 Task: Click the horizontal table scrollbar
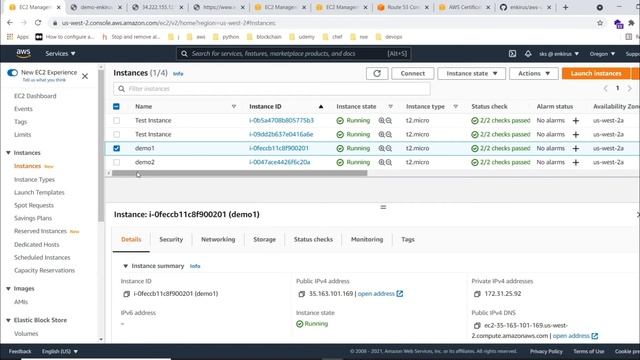[x=240, y=173]
